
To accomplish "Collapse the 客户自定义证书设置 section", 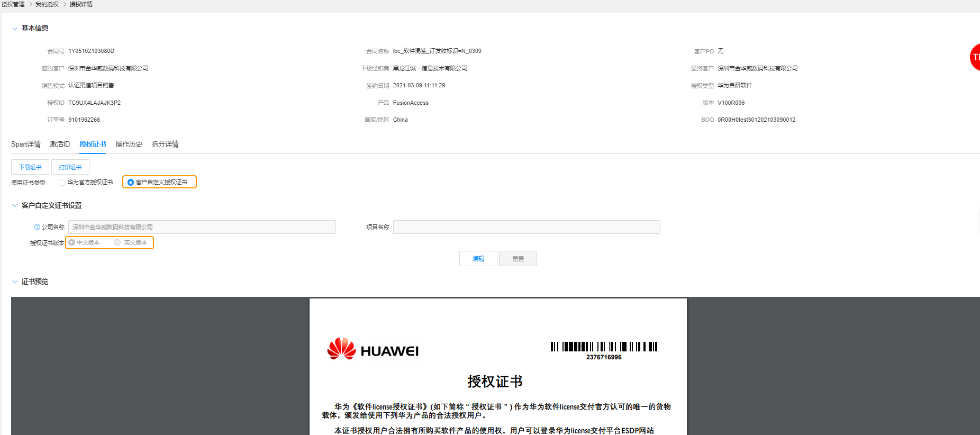I will point(15,205).
